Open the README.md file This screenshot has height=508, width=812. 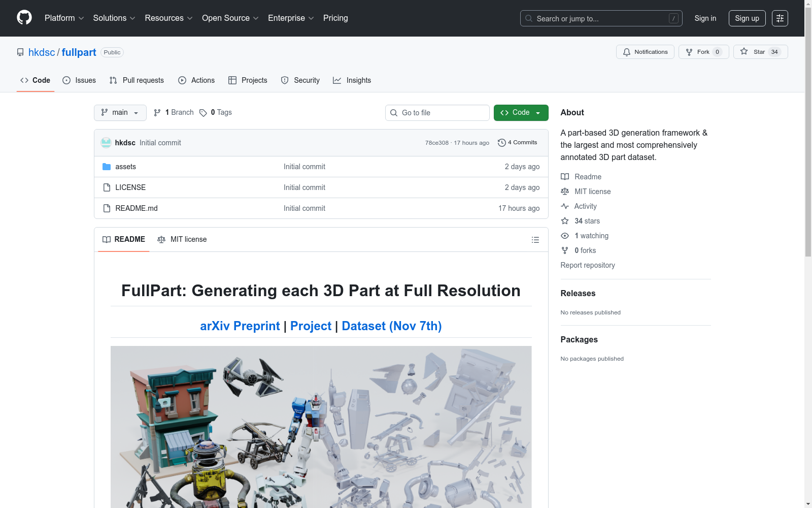(137, 208)
